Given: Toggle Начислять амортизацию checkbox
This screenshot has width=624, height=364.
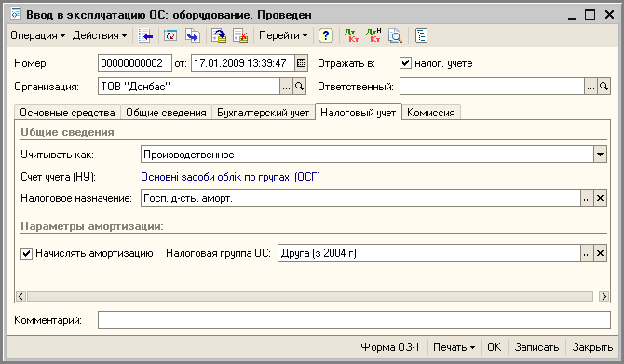Looking at the screenshot, I should pos(26,253).
